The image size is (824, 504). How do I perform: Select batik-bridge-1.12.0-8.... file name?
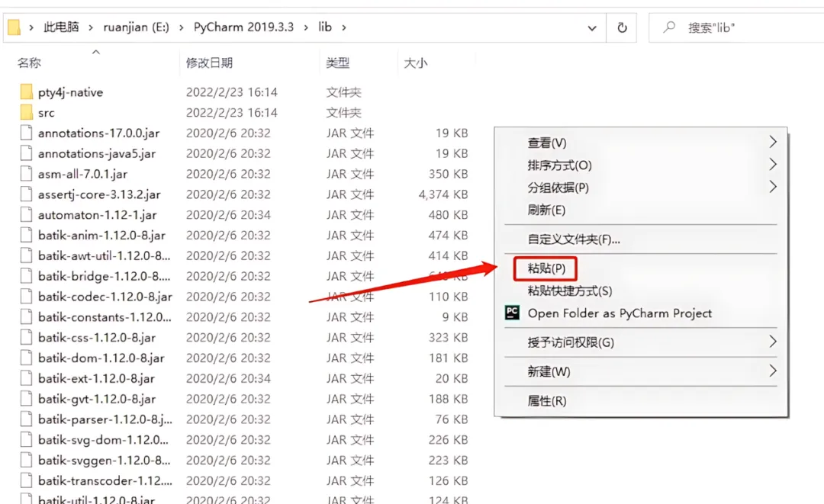104,276
